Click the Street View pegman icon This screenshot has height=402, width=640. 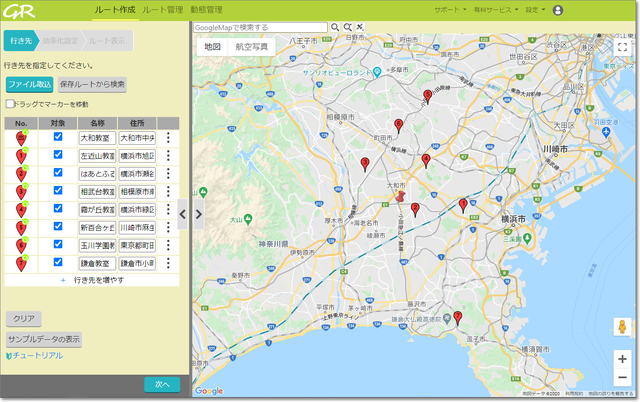click(x=622, y=327)
